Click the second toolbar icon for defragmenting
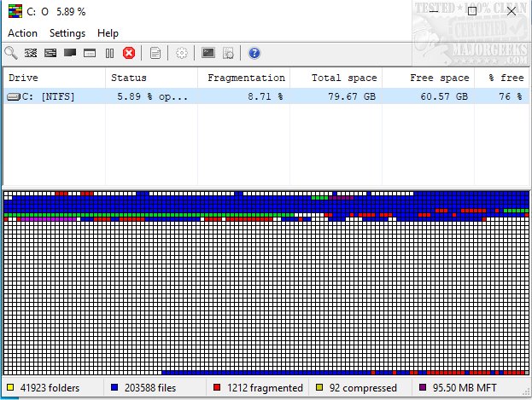Image resolution: width=532 pixels, height=400 pixels. (31, 53)
